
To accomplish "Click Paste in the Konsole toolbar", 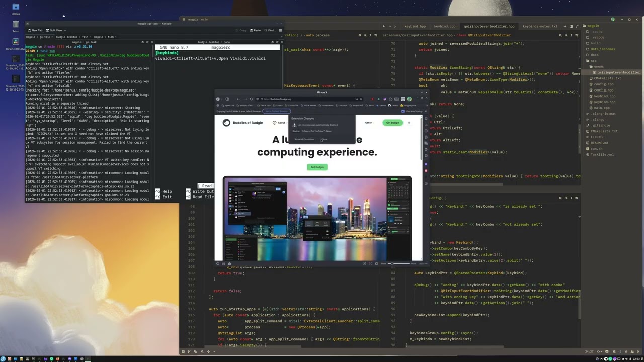I will coord(255,30).
